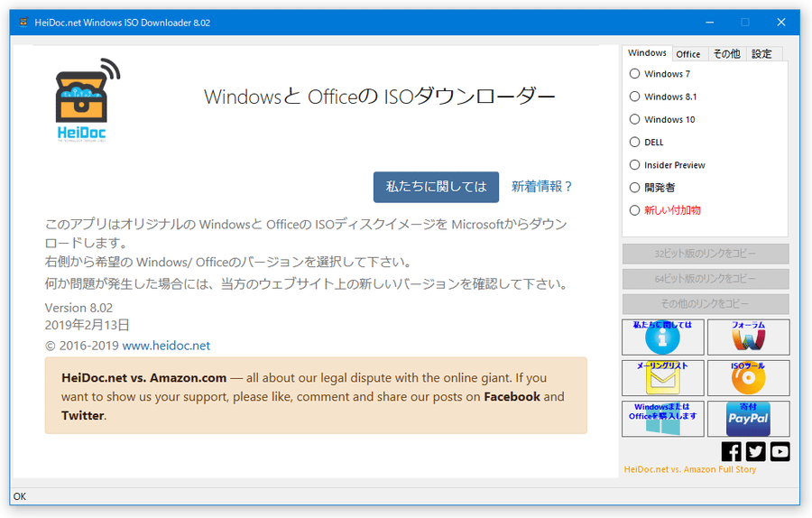Open the www.heidoc.net link
The width and height of the screenshot is (812, 518).
[x=166, y=346]
